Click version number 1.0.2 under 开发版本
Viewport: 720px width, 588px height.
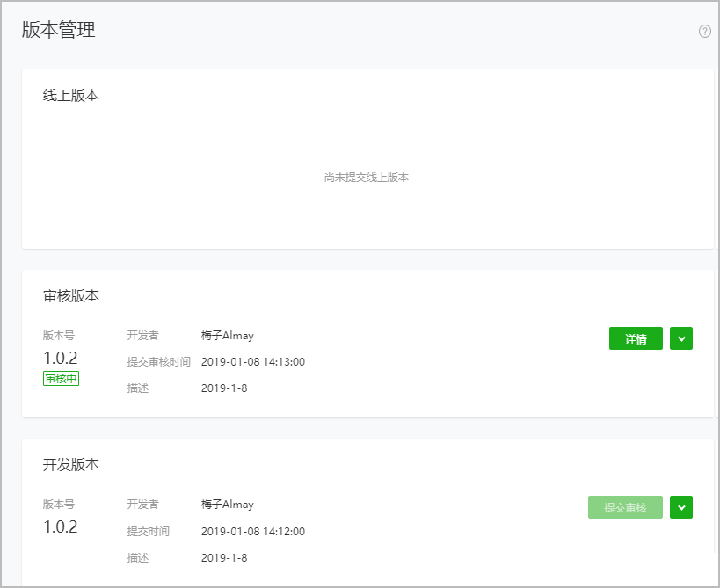pyautogui.click(x=61, y=527)
